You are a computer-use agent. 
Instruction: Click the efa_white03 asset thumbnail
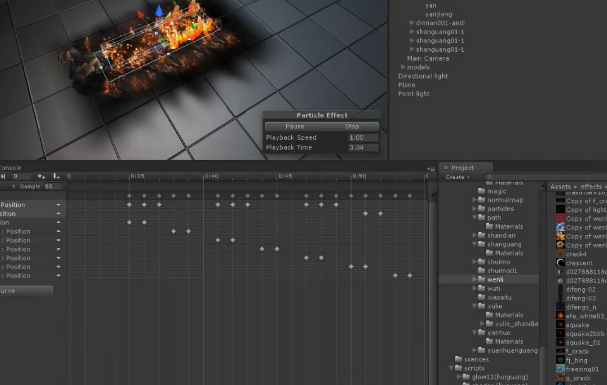coord(561,316)
